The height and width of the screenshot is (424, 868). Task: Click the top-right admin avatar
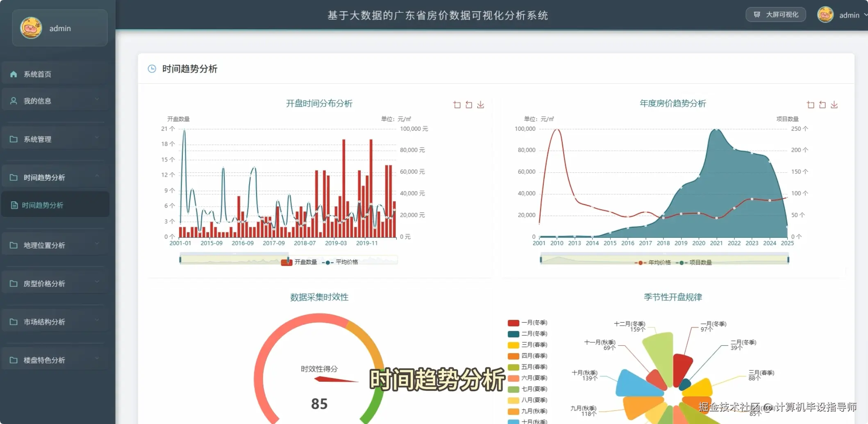[x=825, y=15]
